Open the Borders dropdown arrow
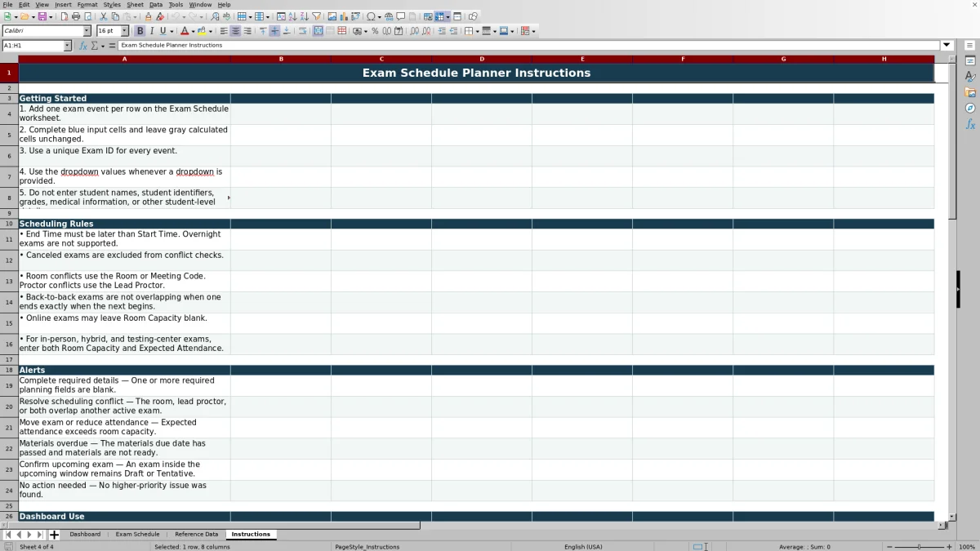The height and width of the screenshot is (551, 980). [478, 31]
